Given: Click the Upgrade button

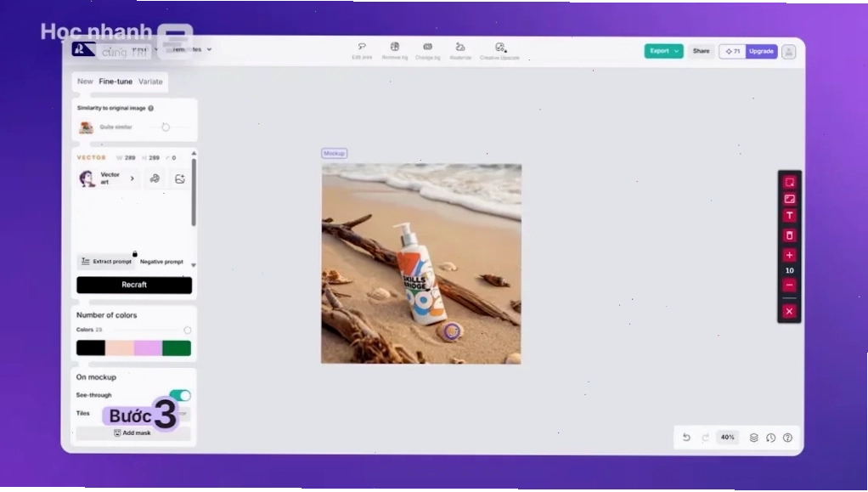Looking at the screenshot, I should 761,51.
